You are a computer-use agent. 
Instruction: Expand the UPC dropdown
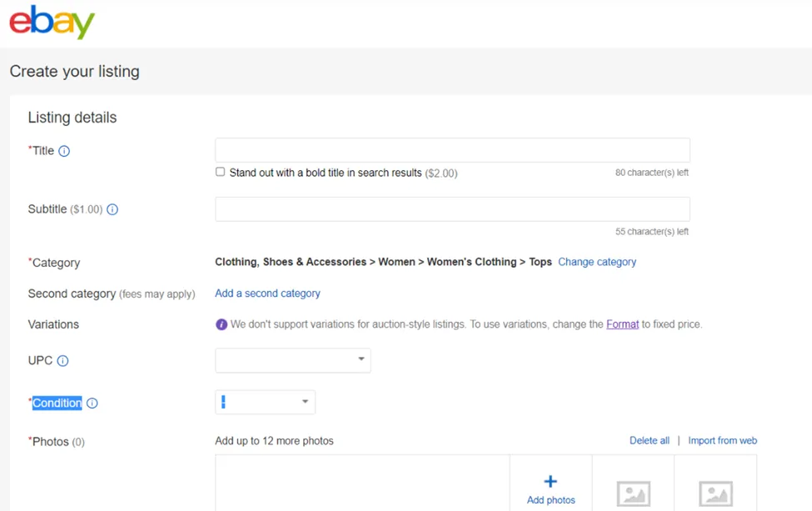click(292, 360)
